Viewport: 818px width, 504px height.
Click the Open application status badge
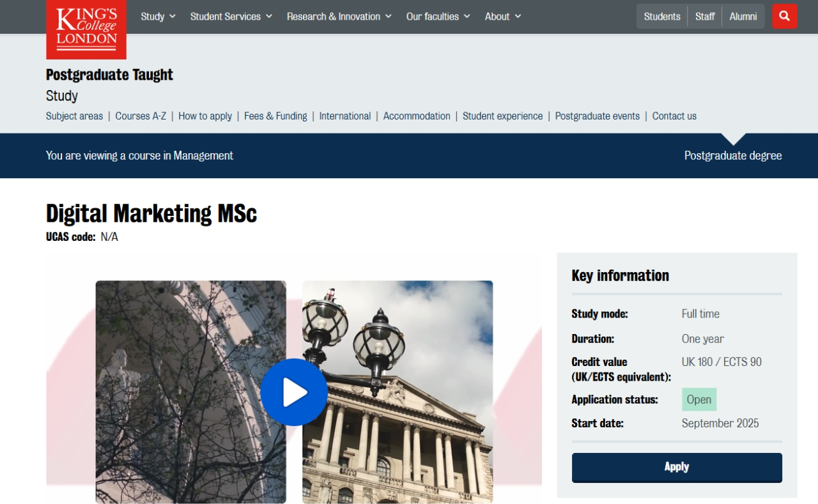699,399
